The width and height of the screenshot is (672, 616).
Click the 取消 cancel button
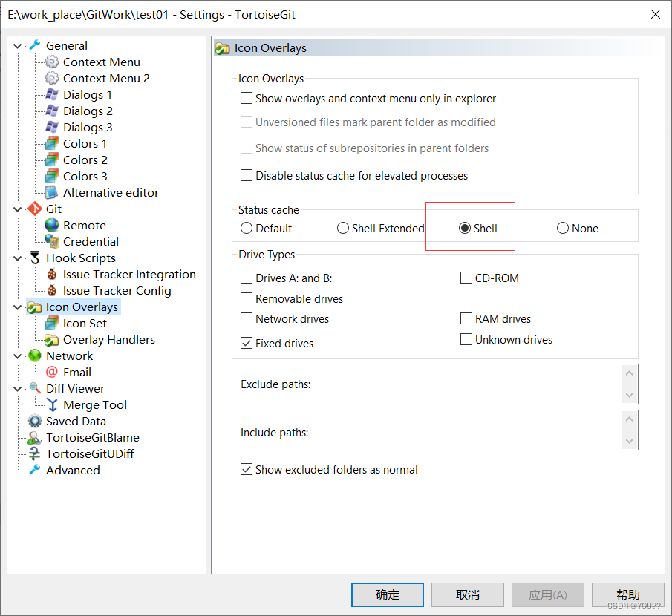tap(468, 594)
